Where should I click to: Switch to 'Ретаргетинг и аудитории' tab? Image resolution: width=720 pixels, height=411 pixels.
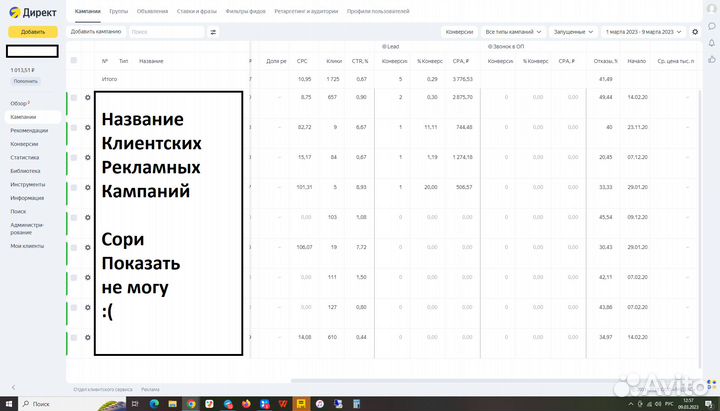click(x=306, y=11)
